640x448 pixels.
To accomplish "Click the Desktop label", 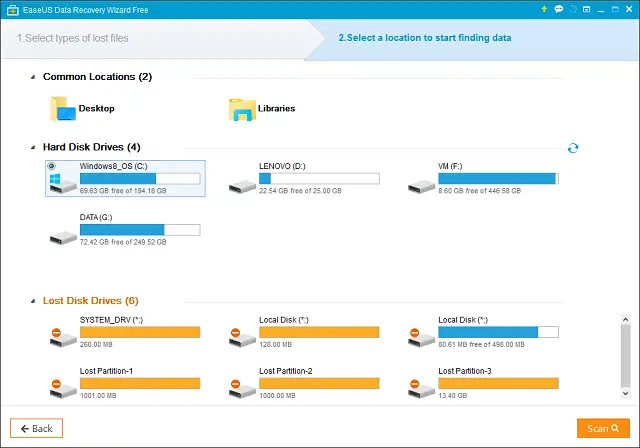I will 96,109.
